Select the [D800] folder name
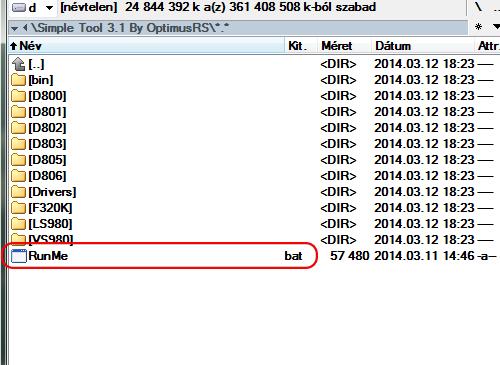The image size is (500, 365). (x=47, y=96)
